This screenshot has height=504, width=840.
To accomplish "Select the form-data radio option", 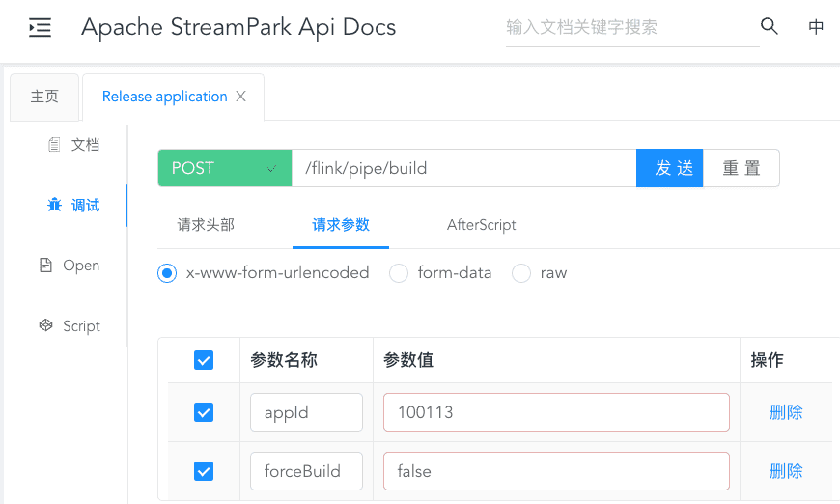I will pos(399,273).
